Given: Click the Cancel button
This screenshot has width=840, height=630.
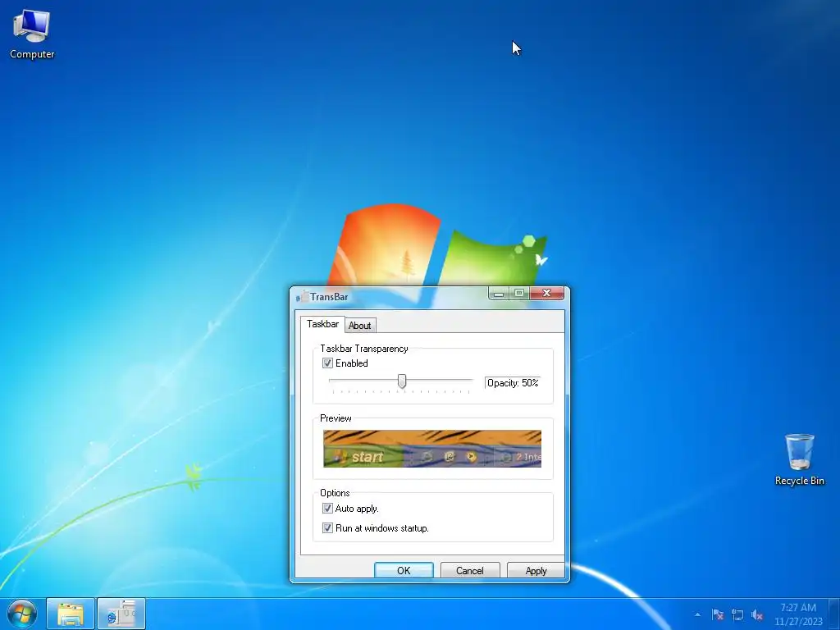Looking at the screenshot, I should tap(470, 571).
